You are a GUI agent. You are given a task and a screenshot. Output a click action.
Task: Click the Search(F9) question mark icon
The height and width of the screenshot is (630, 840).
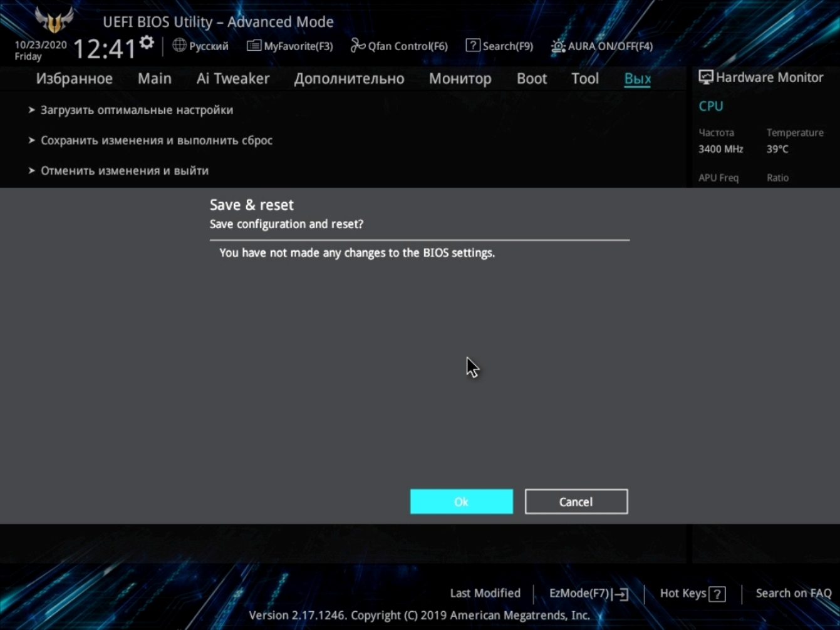pyautogui.click(x=473, y=46)
